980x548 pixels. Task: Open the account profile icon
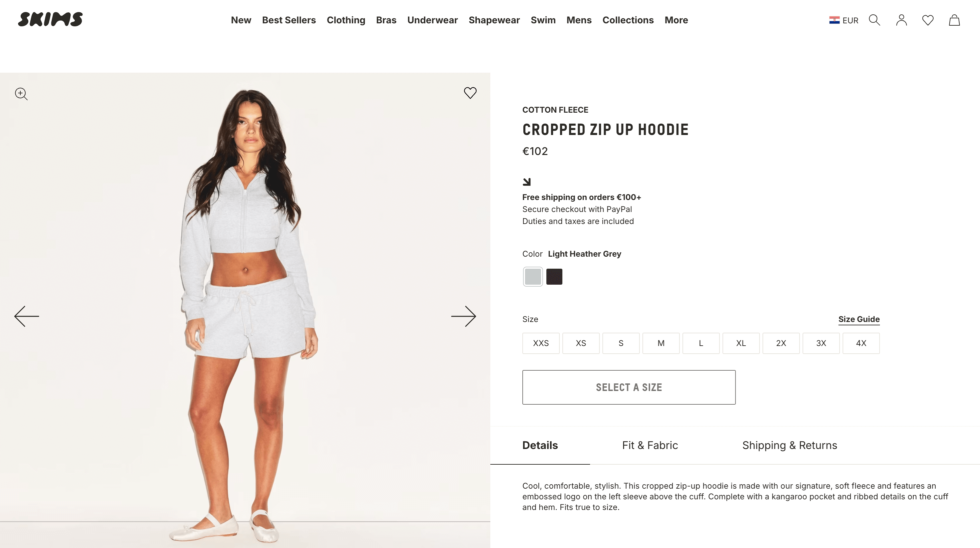point(901,20)
